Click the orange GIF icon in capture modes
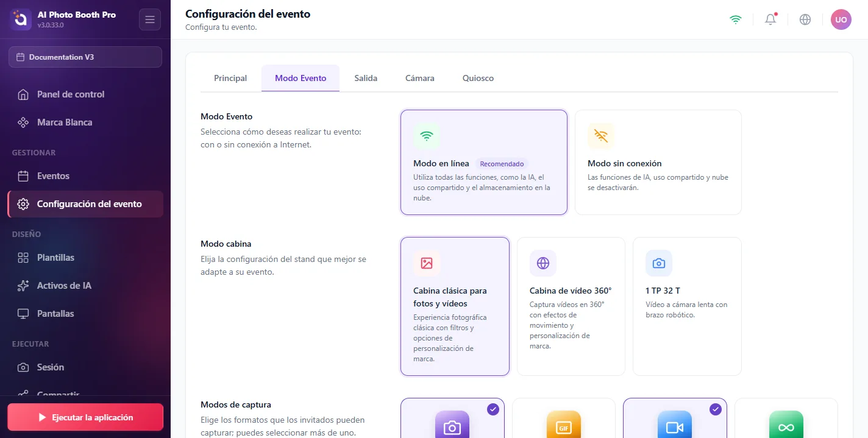868x438 pixels. [x=564, y=426]
